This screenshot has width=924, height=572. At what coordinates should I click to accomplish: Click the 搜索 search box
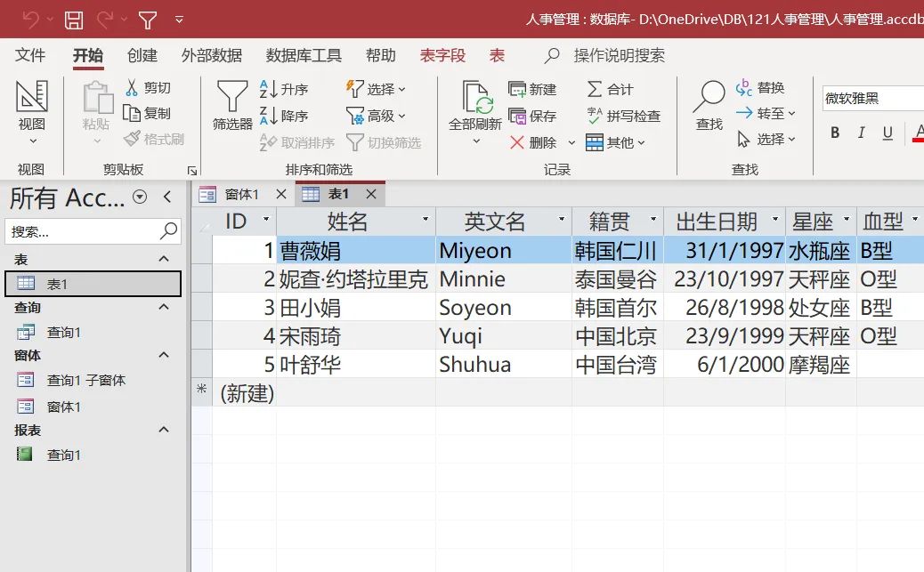85,230
